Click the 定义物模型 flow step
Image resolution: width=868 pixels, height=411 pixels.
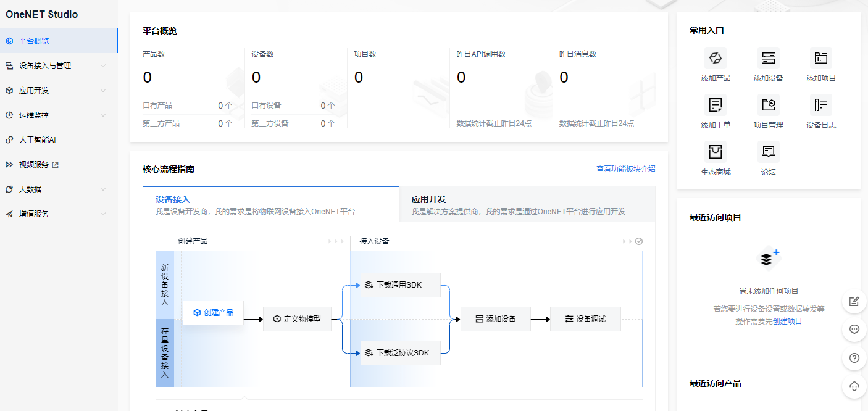(297, 319)
